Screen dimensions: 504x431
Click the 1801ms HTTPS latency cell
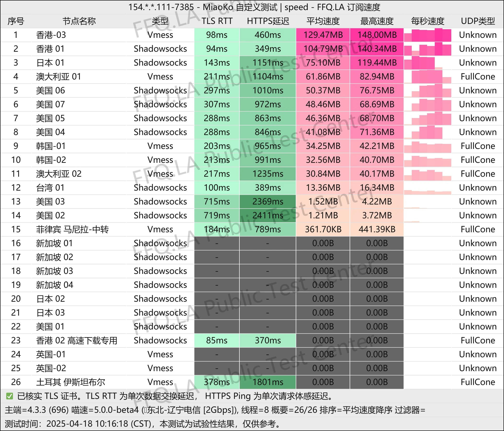click(268, 382)
